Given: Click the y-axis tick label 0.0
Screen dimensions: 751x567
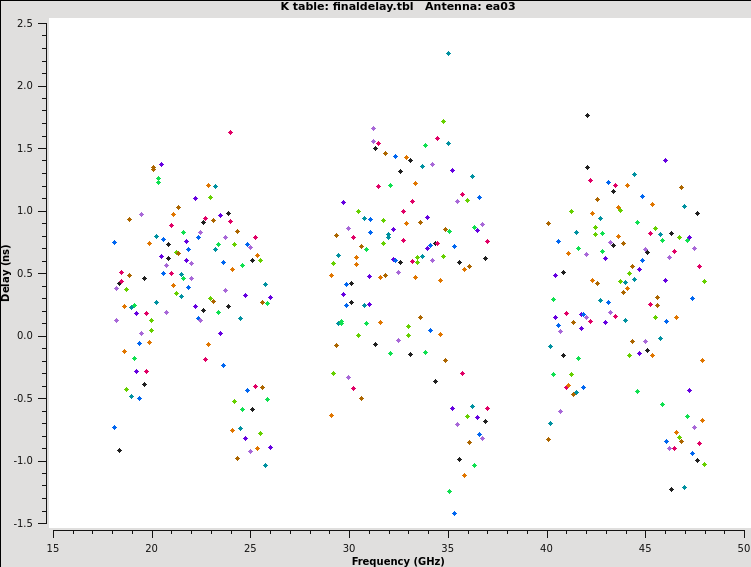Looking at the screenshot, I should coord(28,335).
